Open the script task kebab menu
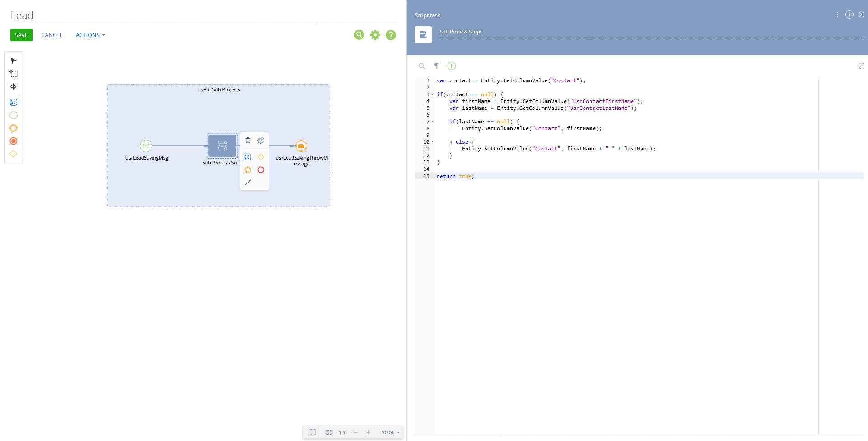868x441 pixels. point(837,14)
